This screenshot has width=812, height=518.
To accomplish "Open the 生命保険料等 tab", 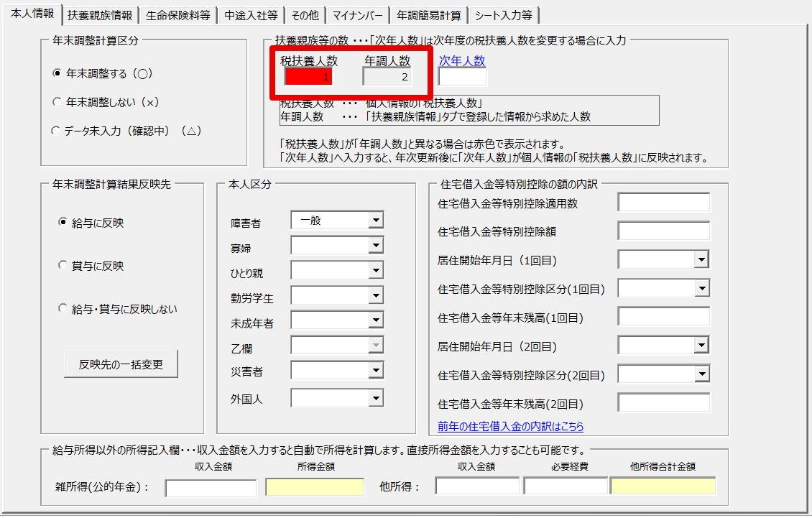I will click(177, 15).
